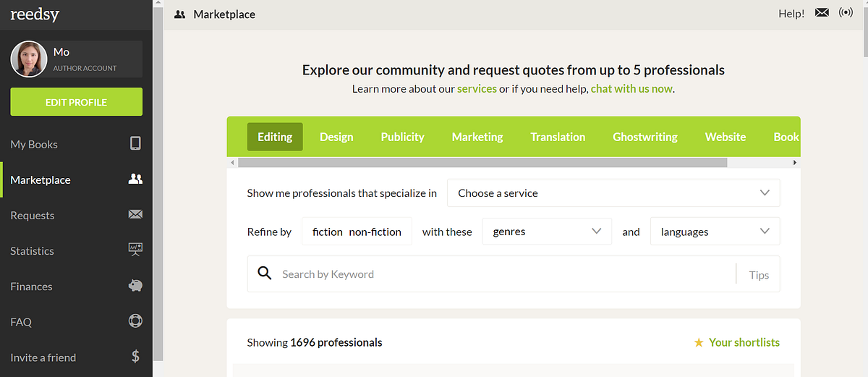Expand the languages dropdown
The image size is (868, 377).
point(715,232)
